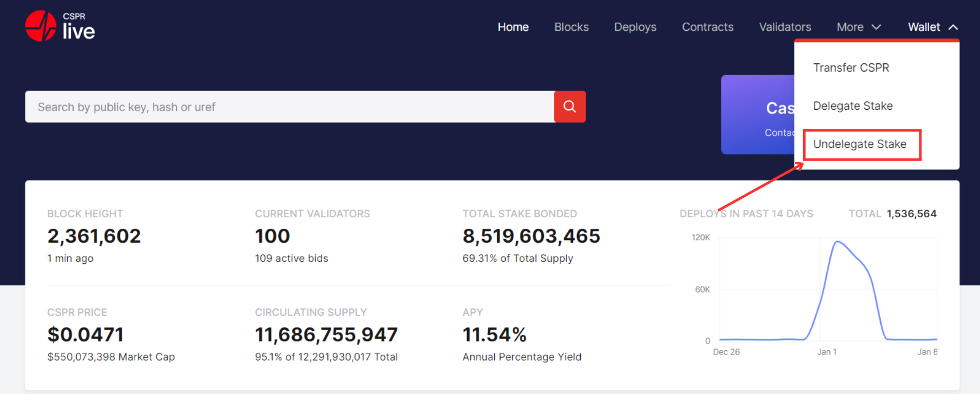Click the red search magnifier button
Image resolution: width=980 pixels, height=394 pixels.
[569, 107]
